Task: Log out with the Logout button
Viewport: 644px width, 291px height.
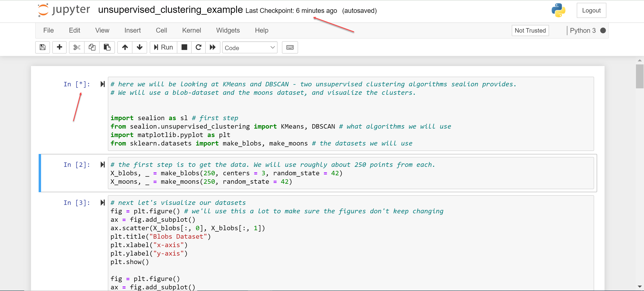Action: [591, 10]
